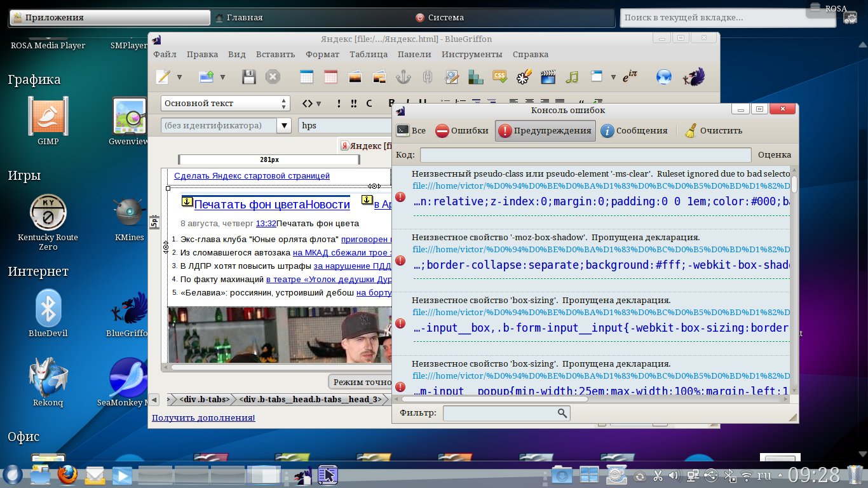Screen dimensions: 868x488
Task: Click the Save floppy disk toolbar icon
Action: click(248, 78)
